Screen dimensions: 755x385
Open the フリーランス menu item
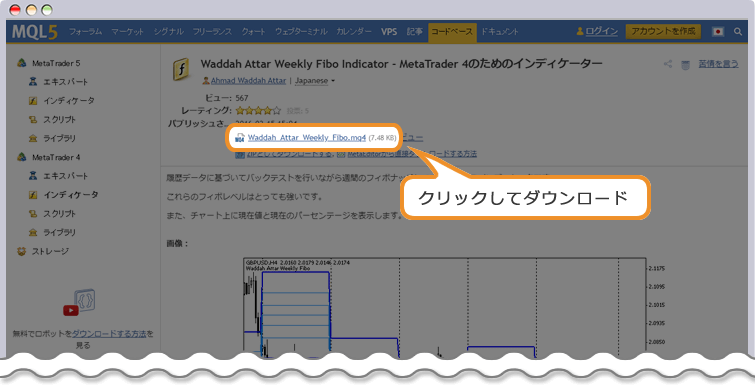coord(212,32)
